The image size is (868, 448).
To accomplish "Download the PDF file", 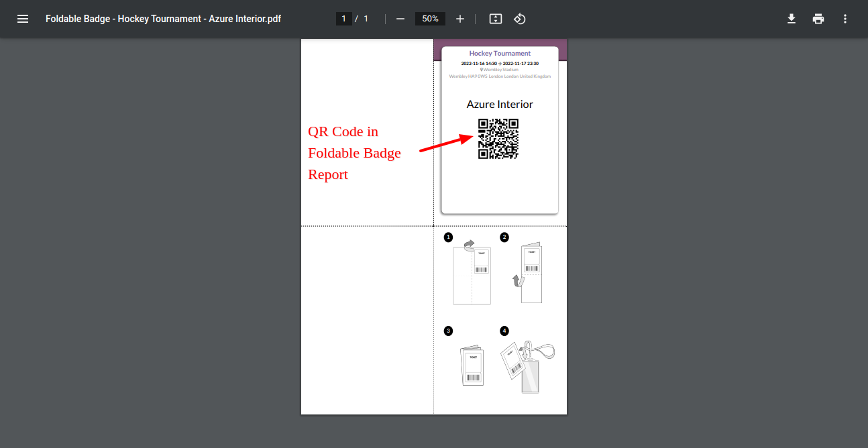I will pyautogui.click(x=792, y=19).
